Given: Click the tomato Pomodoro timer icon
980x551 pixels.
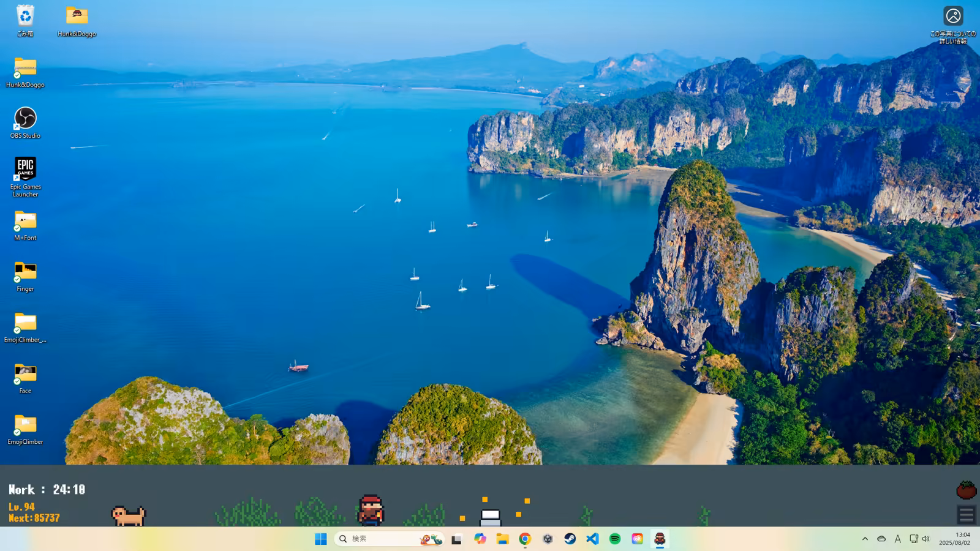Looking at the screenshot, I should tap(966, 490).
